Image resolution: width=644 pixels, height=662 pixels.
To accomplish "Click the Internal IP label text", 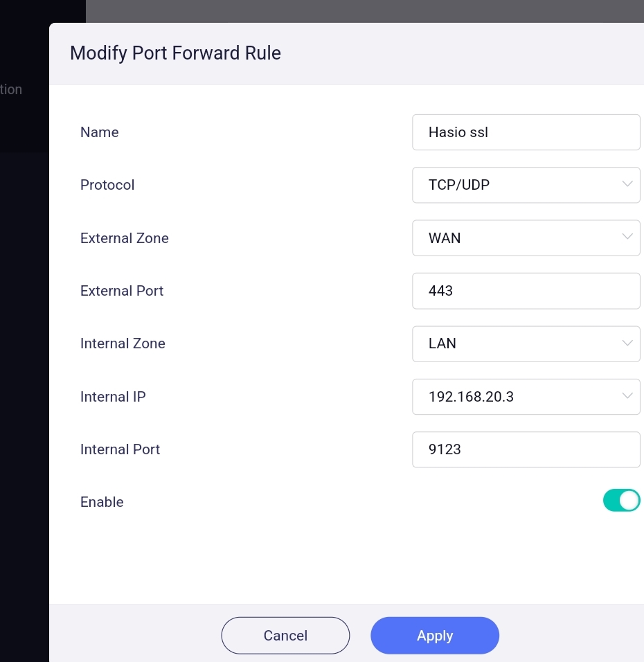I will pyautogui.click(x=113, y=397).
